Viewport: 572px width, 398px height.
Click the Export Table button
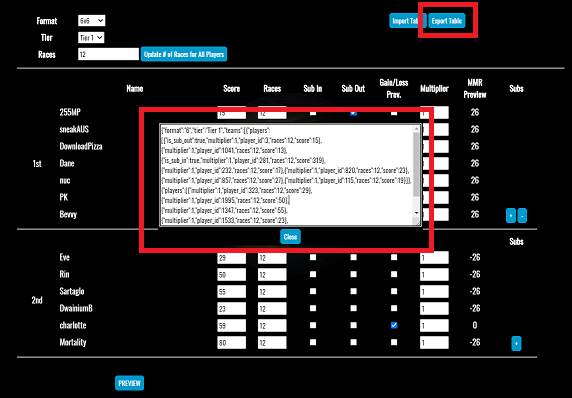pos(447,21)
